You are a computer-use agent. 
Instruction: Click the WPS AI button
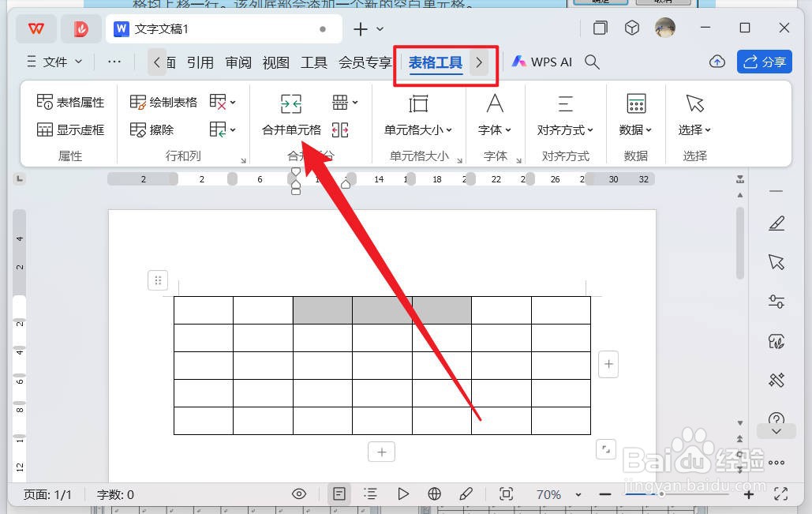(541, 61)
